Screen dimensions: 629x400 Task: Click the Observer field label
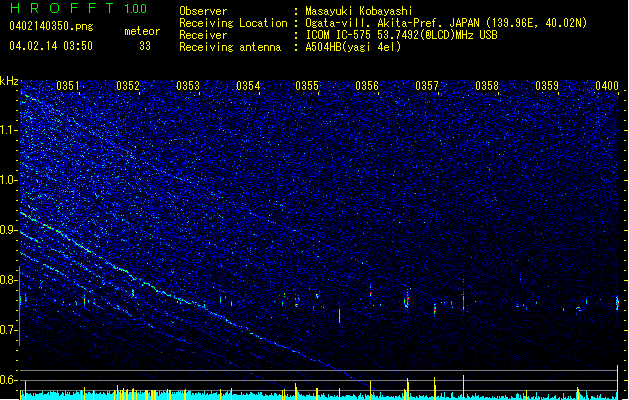203,11
